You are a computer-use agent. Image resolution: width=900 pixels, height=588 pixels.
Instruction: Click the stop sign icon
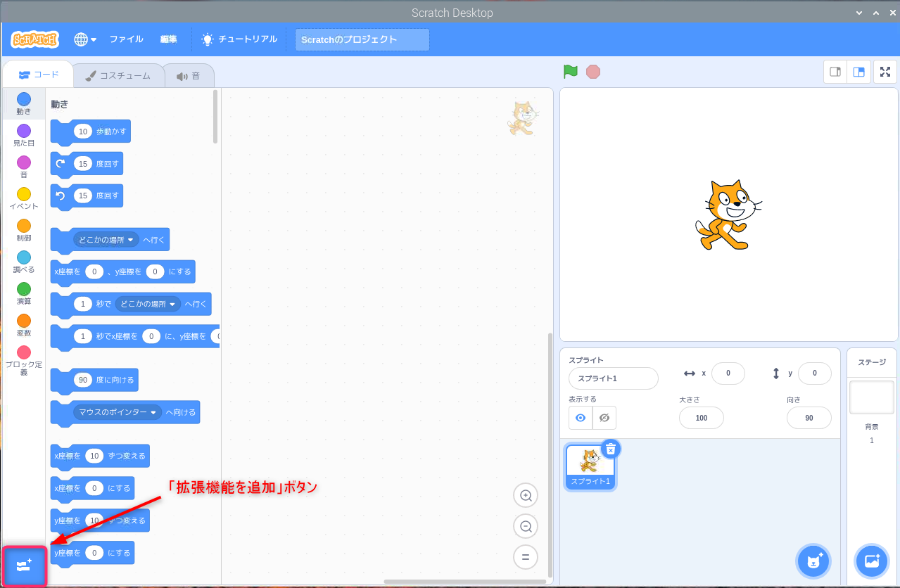[593, 71]
